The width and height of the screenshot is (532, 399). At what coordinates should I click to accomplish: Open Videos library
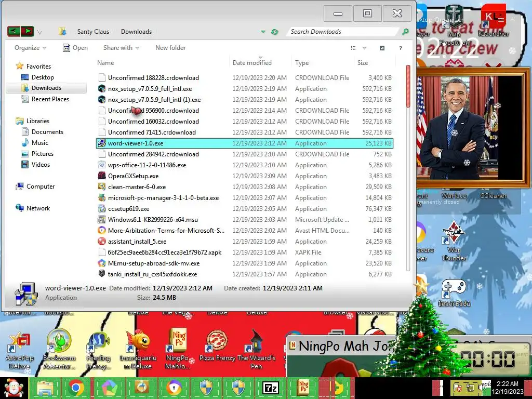[x=41, y=165]
